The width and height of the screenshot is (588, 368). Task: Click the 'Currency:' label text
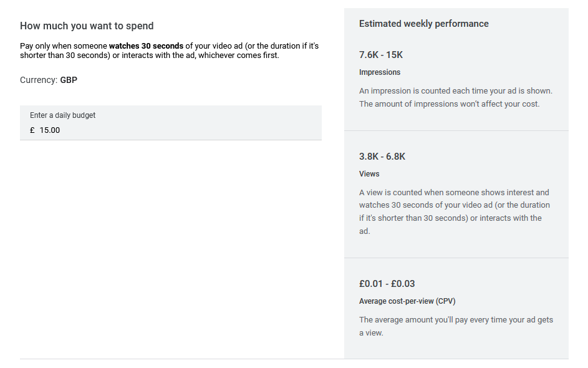coord(39,80)
